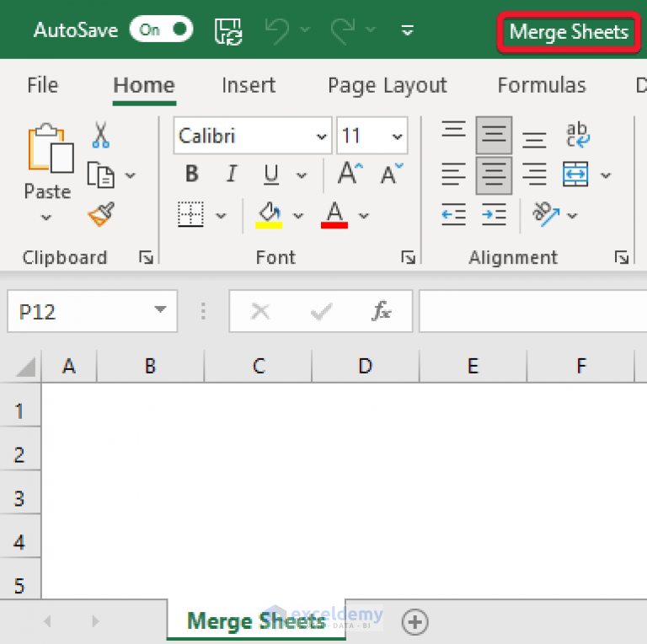Open the Clipboard dialog launcher
The width and height of the screenshot is (647, 644).
(146, 257)
